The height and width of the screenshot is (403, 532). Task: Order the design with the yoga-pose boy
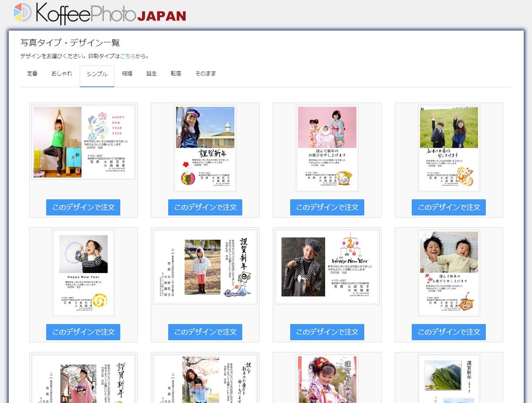tap(83, 207)
